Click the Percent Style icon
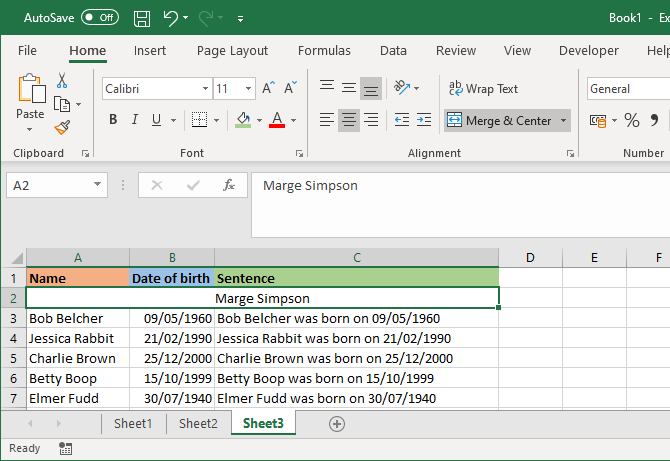The image size is (670, 461). coord(632,120)
